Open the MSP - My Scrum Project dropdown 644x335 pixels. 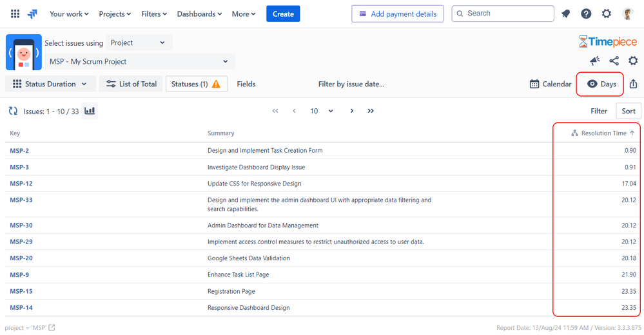pyautogui.click(x=140, y=62)
